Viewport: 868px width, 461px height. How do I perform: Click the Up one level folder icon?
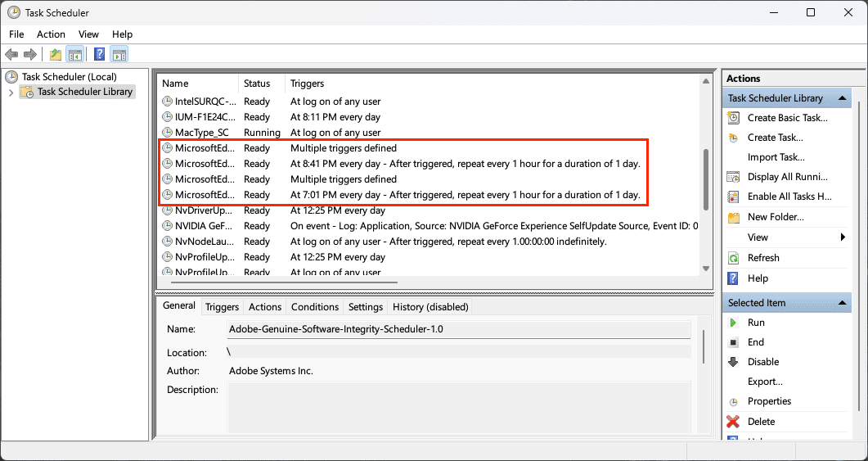coord(56,54)
